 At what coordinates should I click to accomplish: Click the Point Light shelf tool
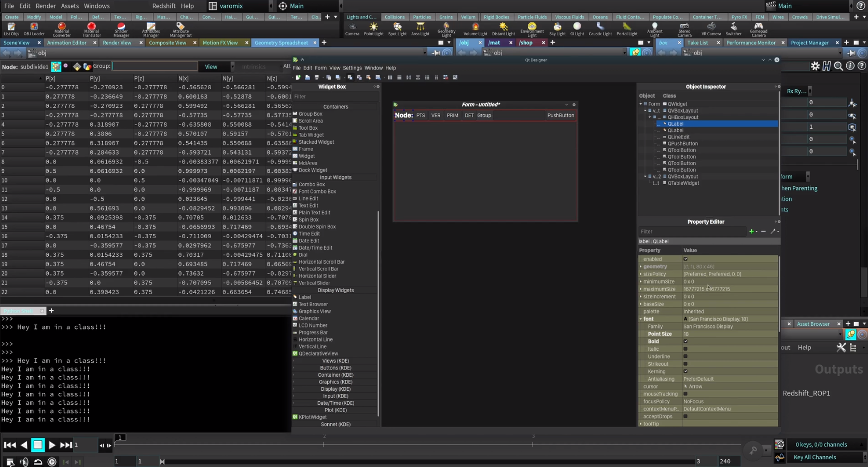tap(373, 29)
